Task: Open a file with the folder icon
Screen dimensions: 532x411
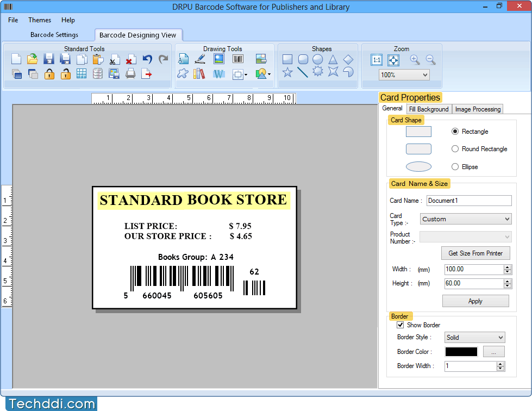Action: (x=32, y=59)
